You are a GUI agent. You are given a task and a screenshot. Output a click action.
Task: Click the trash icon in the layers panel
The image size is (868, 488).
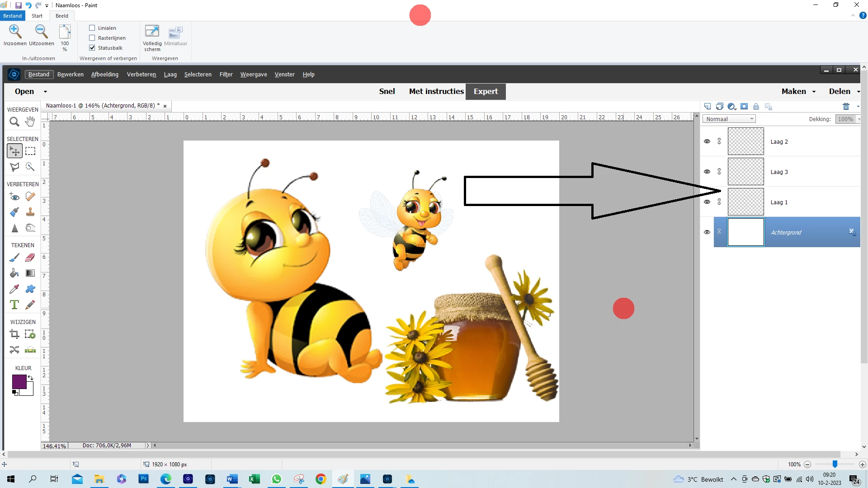coord(846,107)
